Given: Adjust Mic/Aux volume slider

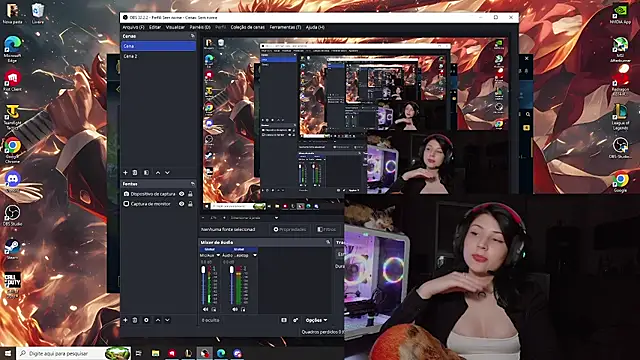Looking at the screenshot, I should click(x=203, y=285).
